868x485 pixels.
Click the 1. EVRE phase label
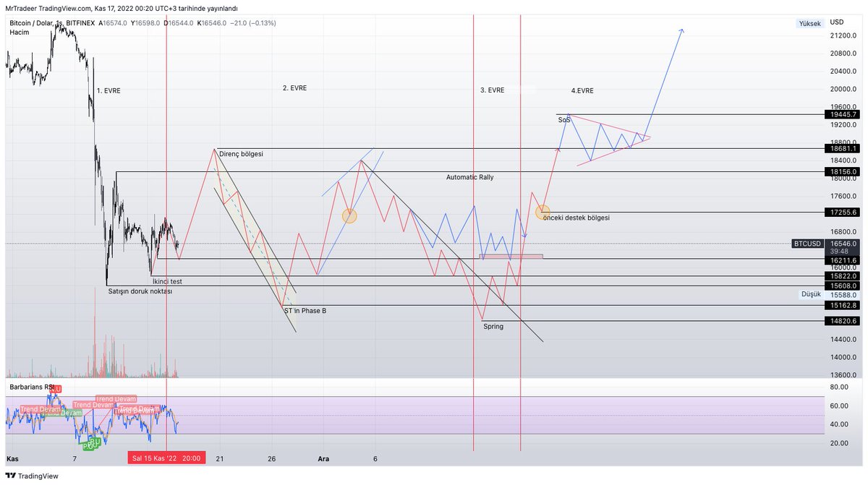coord(109,91)
